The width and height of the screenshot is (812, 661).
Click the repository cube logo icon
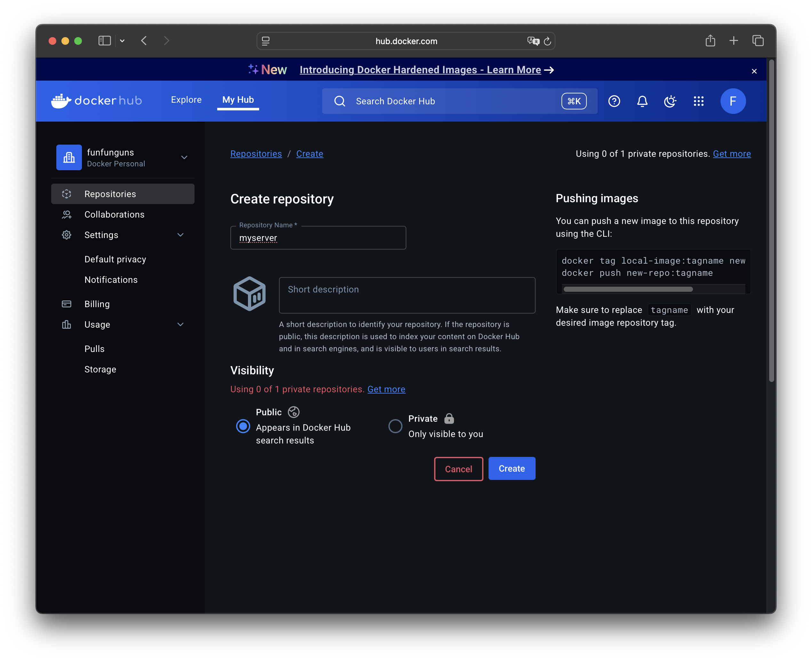tap(249, 294)
